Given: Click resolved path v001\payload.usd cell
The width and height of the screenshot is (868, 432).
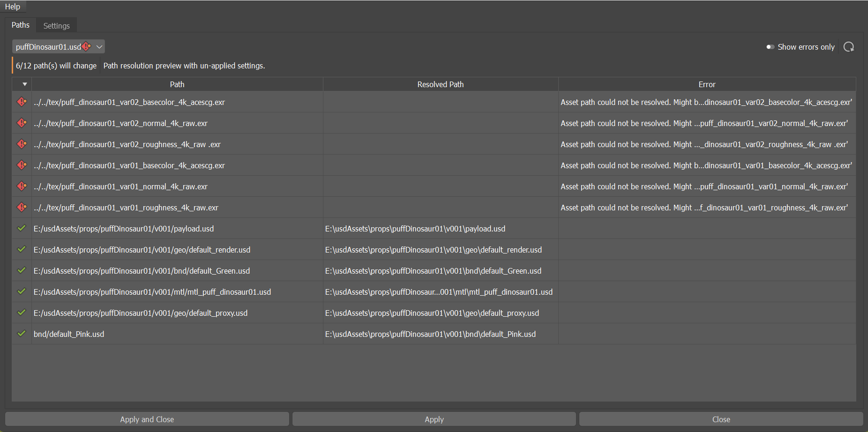Looking at the screenshot, I should [x=441, y=228].
